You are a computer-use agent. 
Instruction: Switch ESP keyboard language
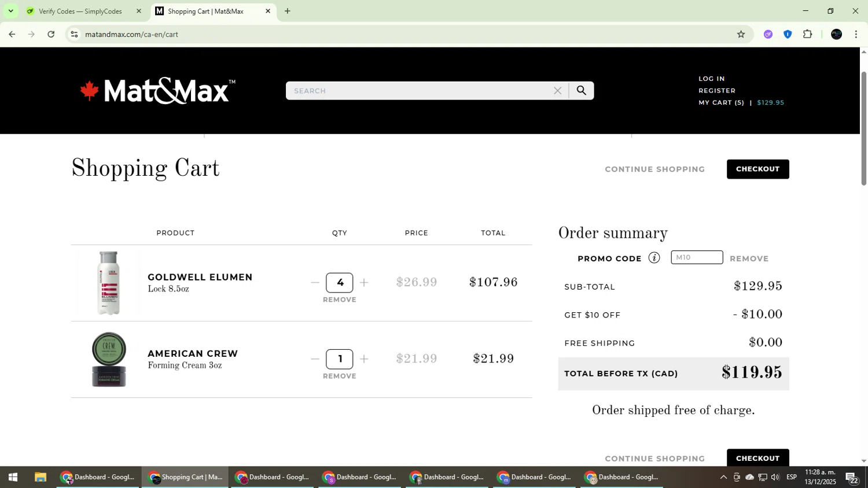792,477
